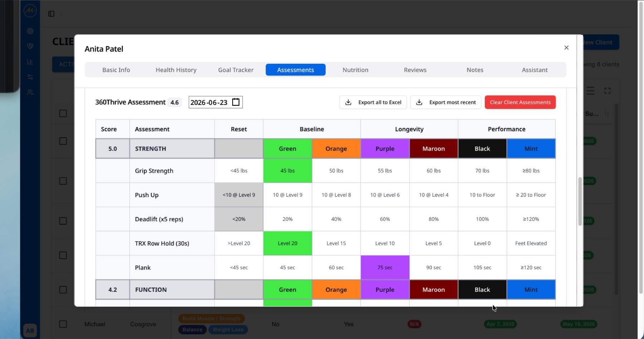The height and width of the screenshot is (339, 644).
Task: Open the target icon in sidebar
Action: (30, 31)
